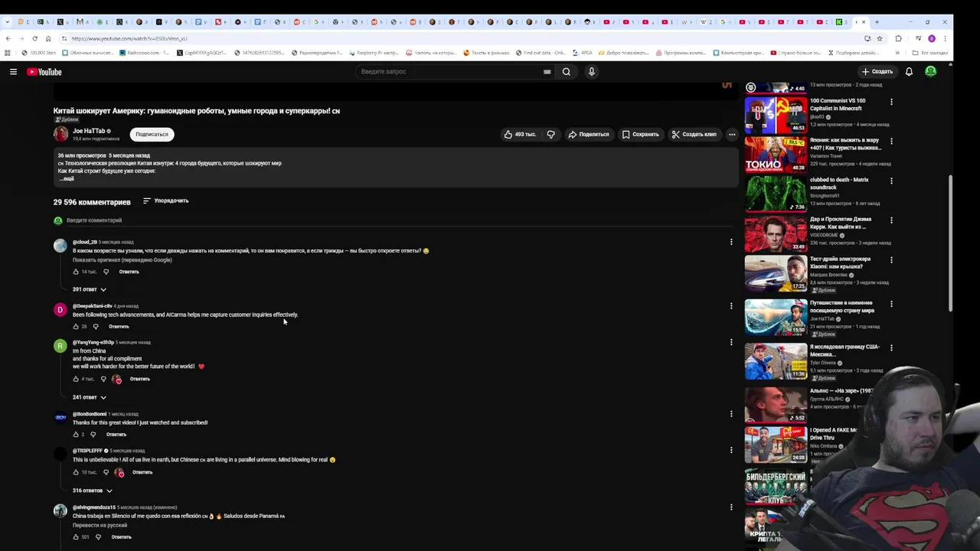This screenshot has height=551, width=980.
Task: Like the @DeepakSani comment
Action: [x=76, y=326]
